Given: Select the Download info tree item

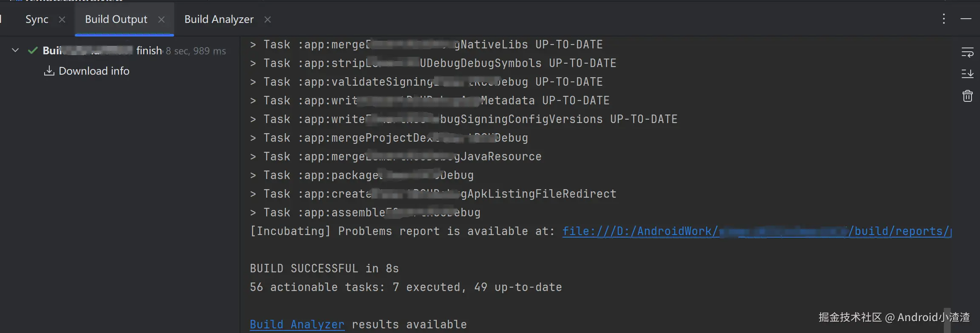Looking at the screenshot, I should (94, 71).
